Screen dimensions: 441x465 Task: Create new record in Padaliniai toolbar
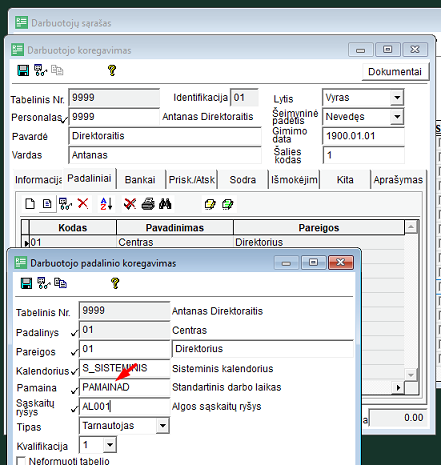click(x=30, y=203)
